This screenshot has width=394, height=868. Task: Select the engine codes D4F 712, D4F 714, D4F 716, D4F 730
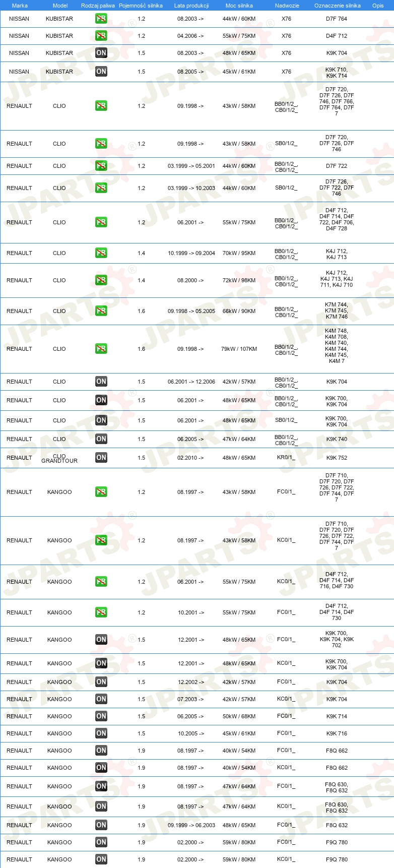pyautogui.click(x=337, y=580)
